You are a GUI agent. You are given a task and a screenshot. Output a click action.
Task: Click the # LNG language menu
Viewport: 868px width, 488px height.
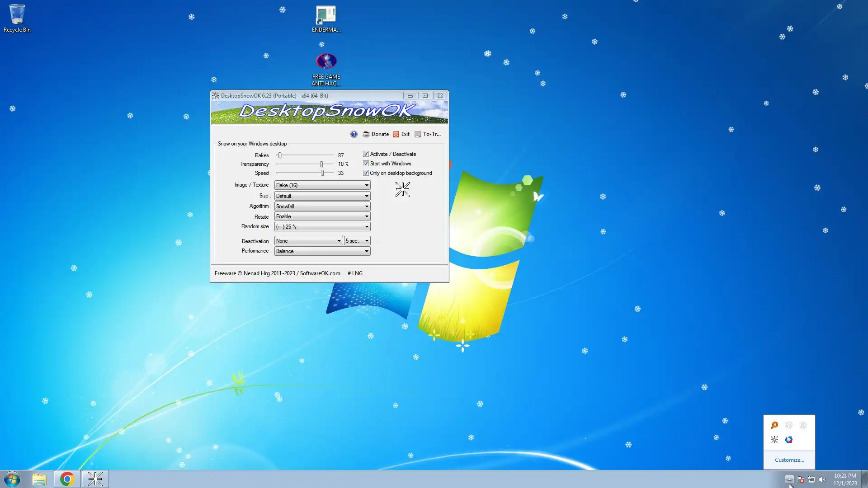coord(355,273)
